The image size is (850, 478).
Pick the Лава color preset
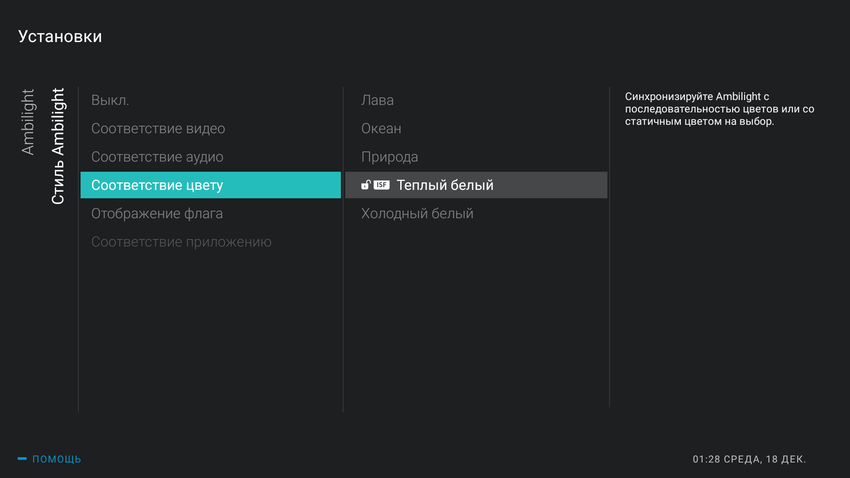pyautogui.click(x=378, y=100)
